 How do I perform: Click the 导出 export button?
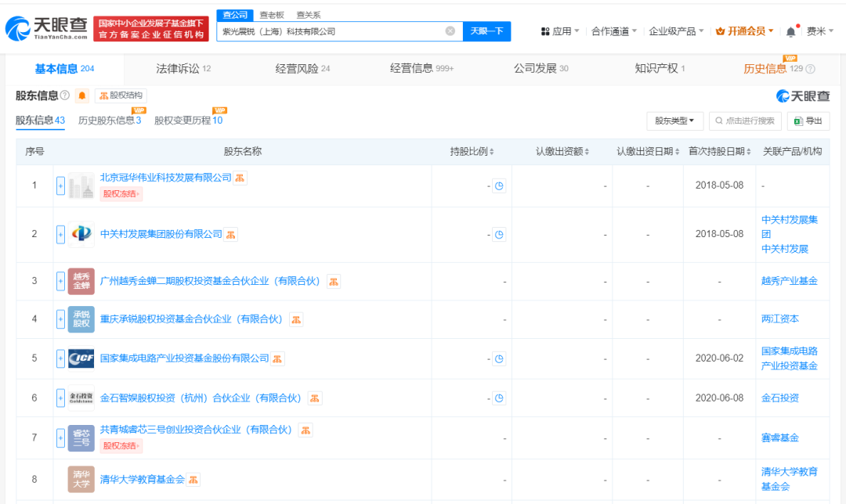[x=808, y=121]
